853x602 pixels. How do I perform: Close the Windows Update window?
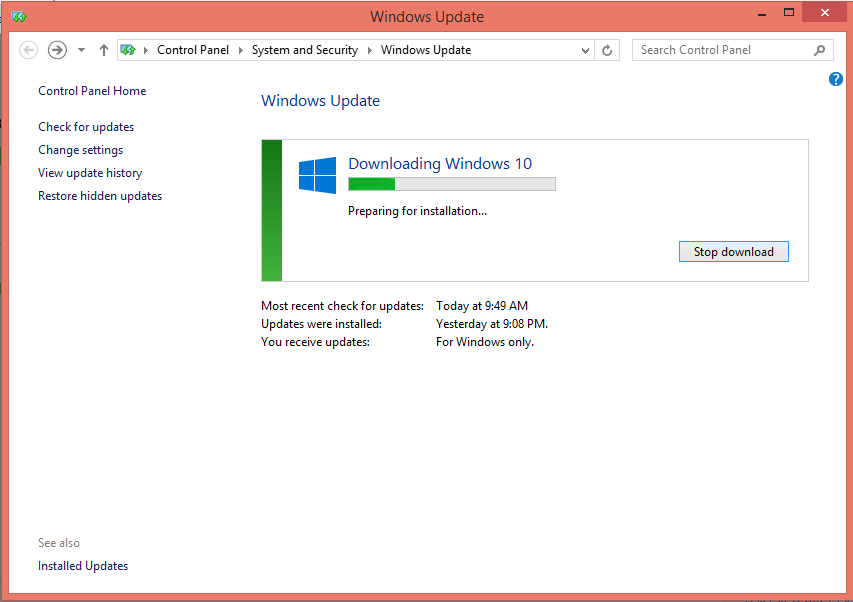click(x=824, y=13)
